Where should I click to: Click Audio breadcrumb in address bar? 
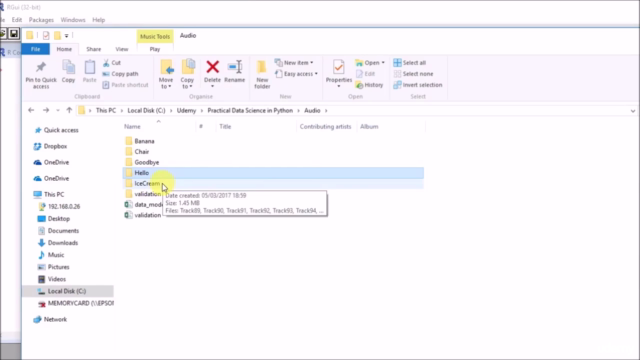[x=312, y=111]
